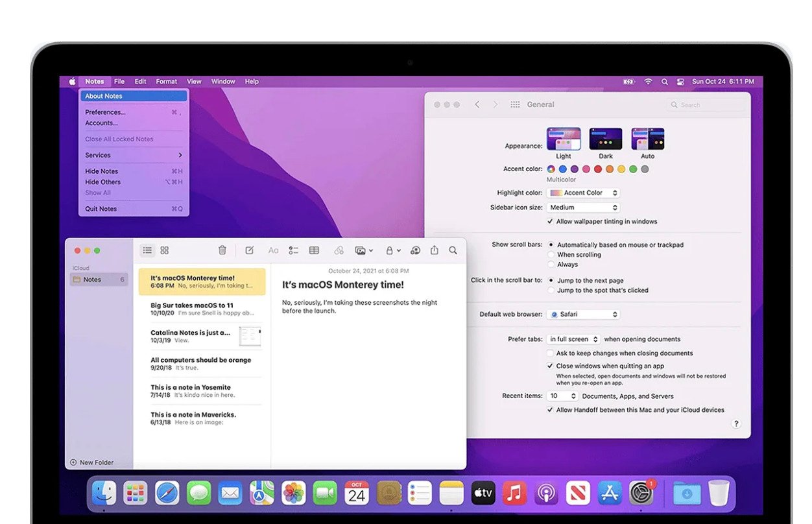Create a new note with compose icon
Screen dimensions: 812x524
coord(249,250)
